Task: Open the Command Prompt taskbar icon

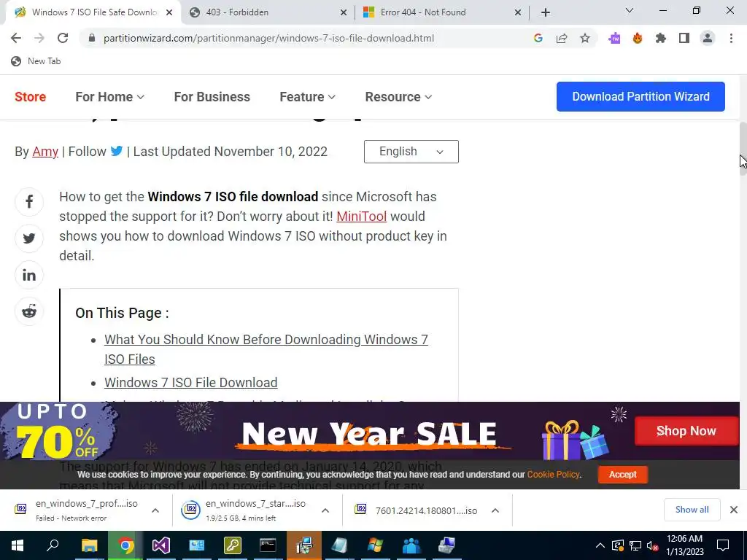Action: click(x=268, y=545)
